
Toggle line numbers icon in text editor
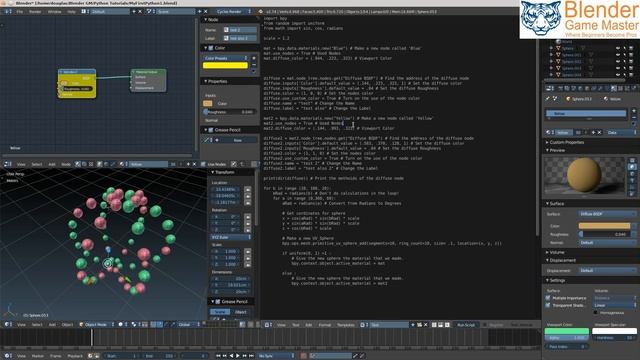tap(434, 325)
